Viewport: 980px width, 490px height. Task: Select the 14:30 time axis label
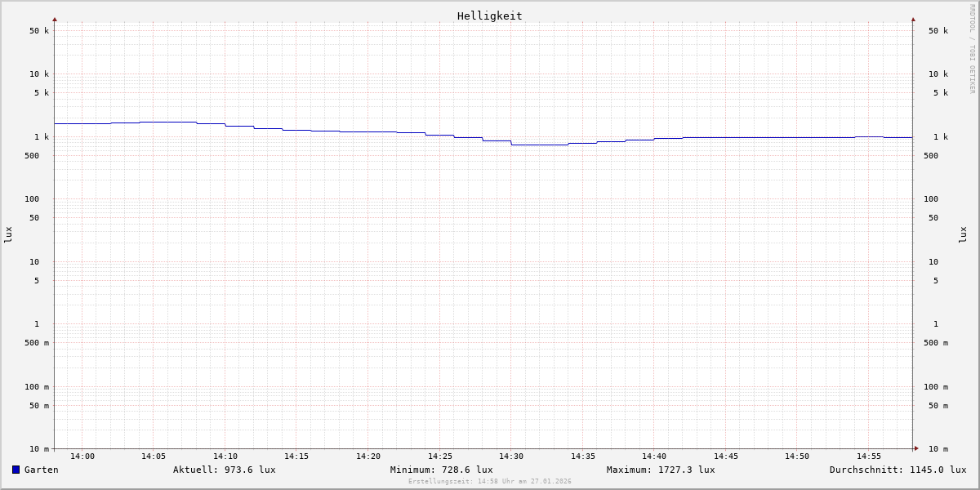[x=511, y=457]
